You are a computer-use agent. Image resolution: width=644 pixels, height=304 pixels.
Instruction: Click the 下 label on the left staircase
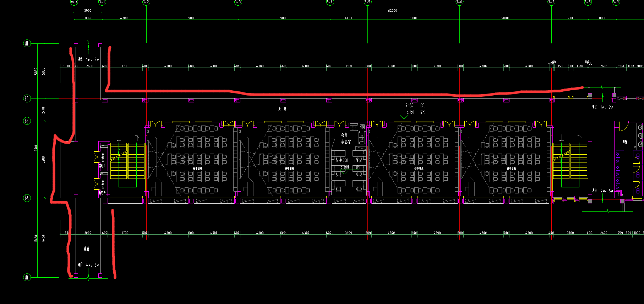point(137,138)
